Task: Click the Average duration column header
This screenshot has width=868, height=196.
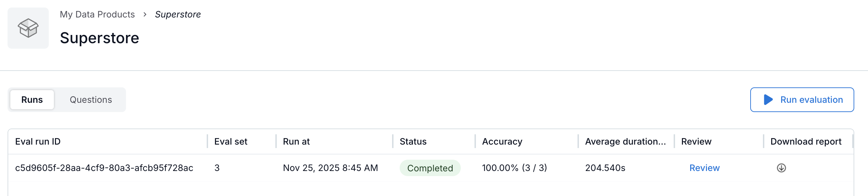Action: [625, 142]
